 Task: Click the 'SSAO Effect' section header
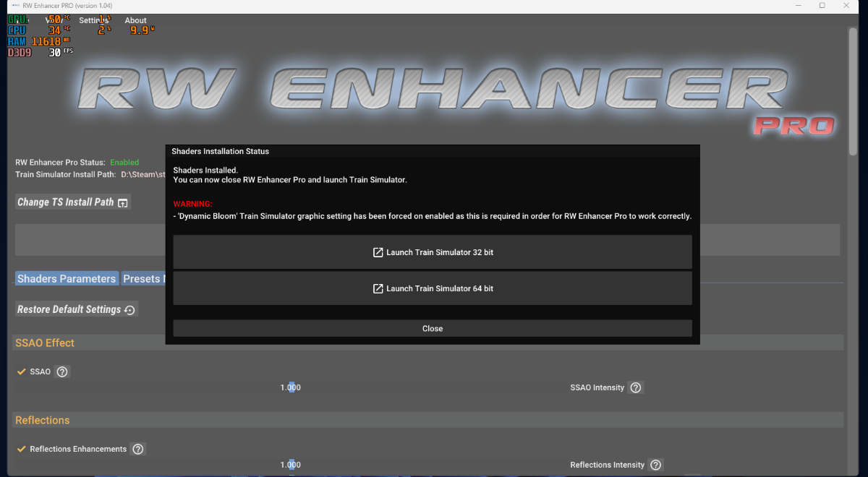click(x=45, y=343)
